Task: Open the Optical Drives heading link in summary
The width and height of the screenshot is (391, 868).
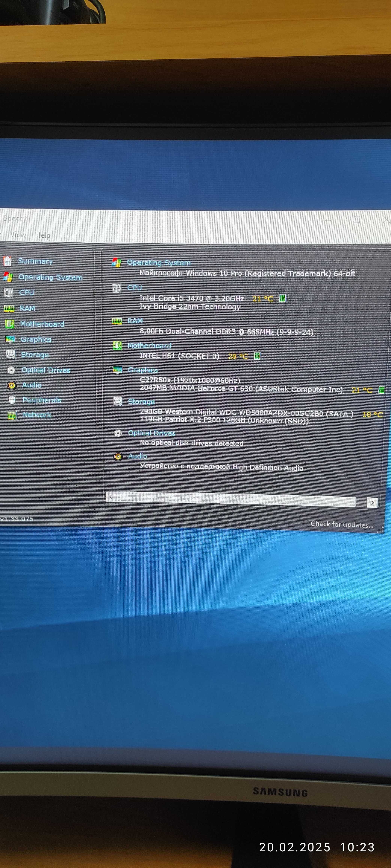Action: (x=152, y=433)
